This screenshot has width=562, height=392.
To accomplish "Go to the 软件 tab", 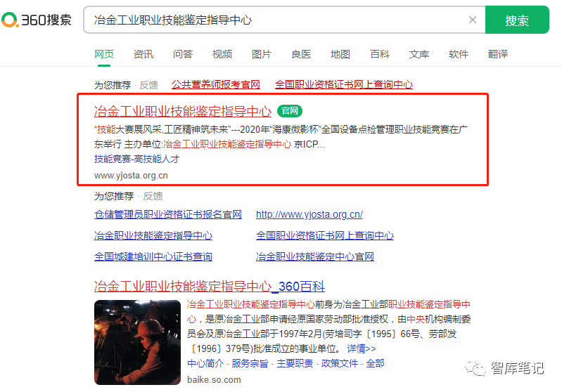I will 459,54.
